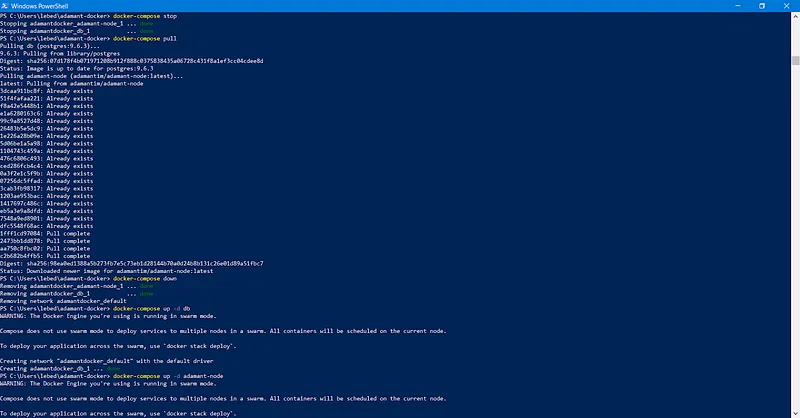This screenshot has width=800, height=418.
Task: Click "latest: Pulling from adamantim/adamant-node"
Action: pos(71,83)
